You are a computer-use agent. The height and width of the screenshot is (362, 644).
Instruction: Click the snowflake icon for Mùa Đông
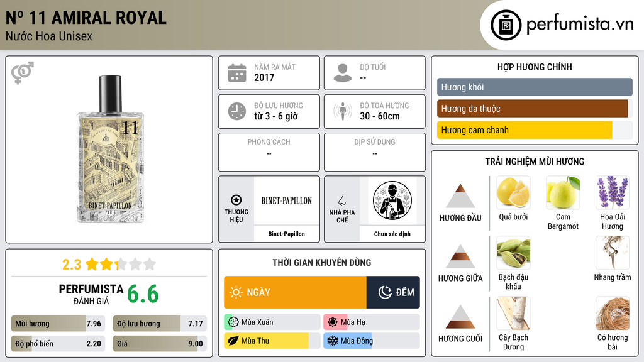tap(332, 341)
